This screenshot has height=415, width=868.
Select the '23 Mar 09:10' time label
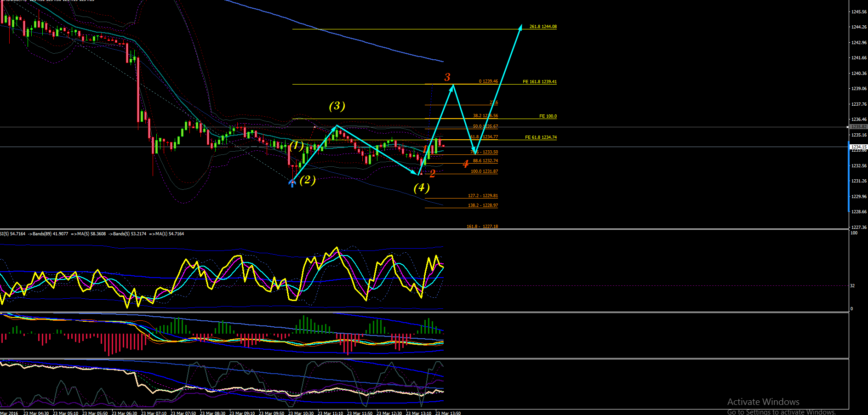pyautogui.click(x=242, y=413)
